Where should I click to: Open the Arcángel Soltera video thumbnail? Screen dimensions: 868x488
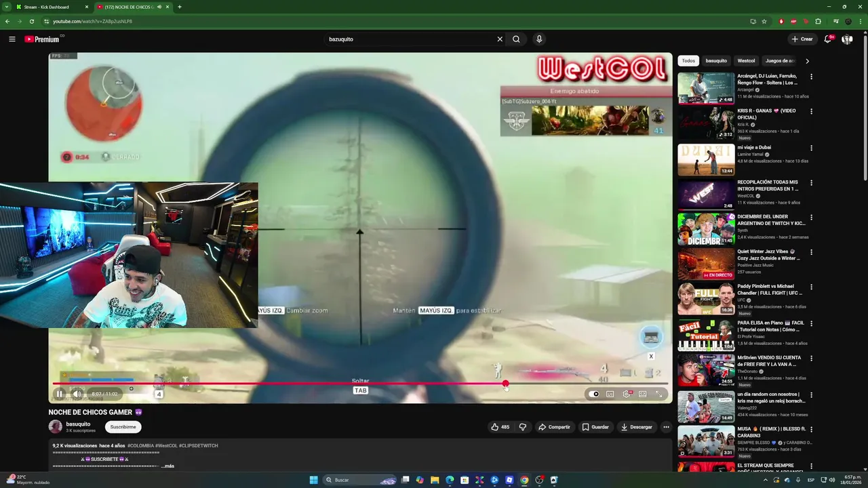(706, 88)
